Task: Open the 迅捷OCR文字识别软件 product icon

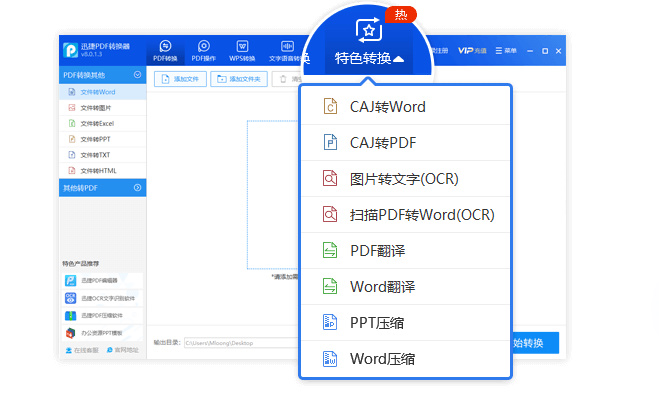Action: point(70,298)
